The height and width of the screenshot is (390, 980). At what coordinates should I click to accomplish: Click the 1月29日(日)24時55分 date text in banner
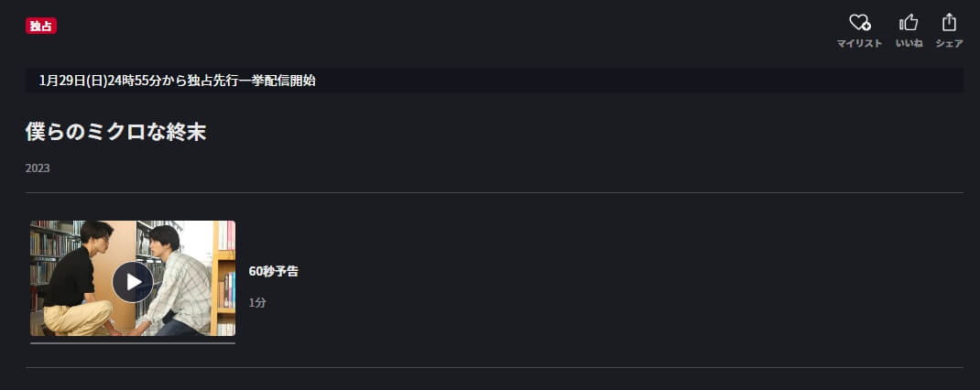click(x=101, y=80)
